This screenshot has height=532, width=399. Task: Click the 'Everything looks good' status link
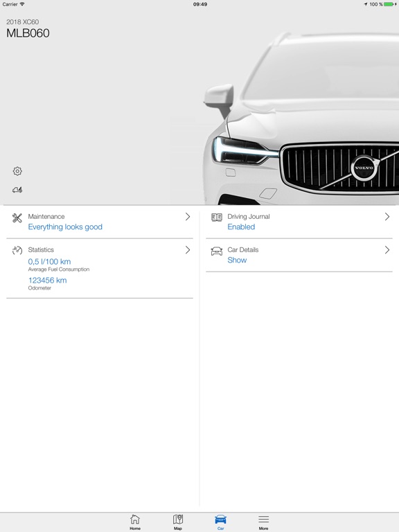pyautogui.click(x=65, y=227)
